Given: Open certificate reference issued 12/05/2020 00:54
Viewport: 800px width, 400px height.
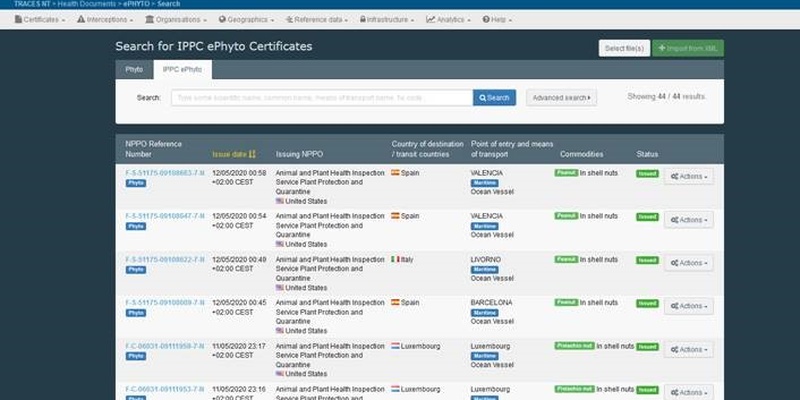Looking at the screenshot, I should [x=165, y=216].
